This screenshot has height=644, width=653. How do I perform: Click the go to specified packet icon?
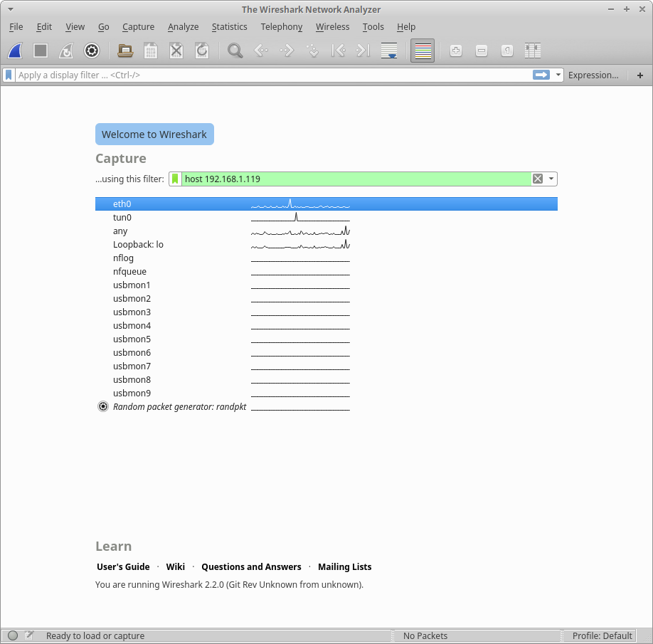[312, 51]
